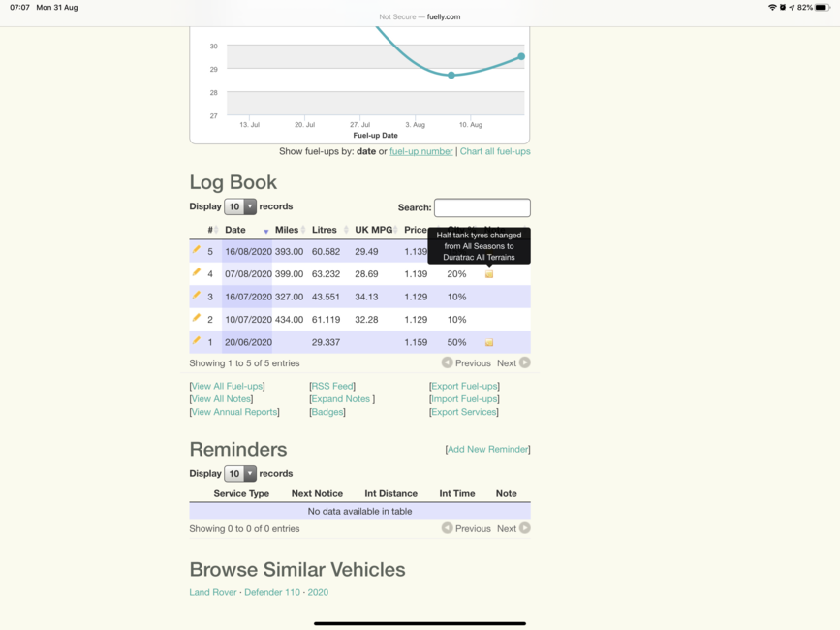Image resolution: width=840 pixels, height=630 pixels.
Task: Select UK MPG value 32.28
Action: (x=366, y=320)
